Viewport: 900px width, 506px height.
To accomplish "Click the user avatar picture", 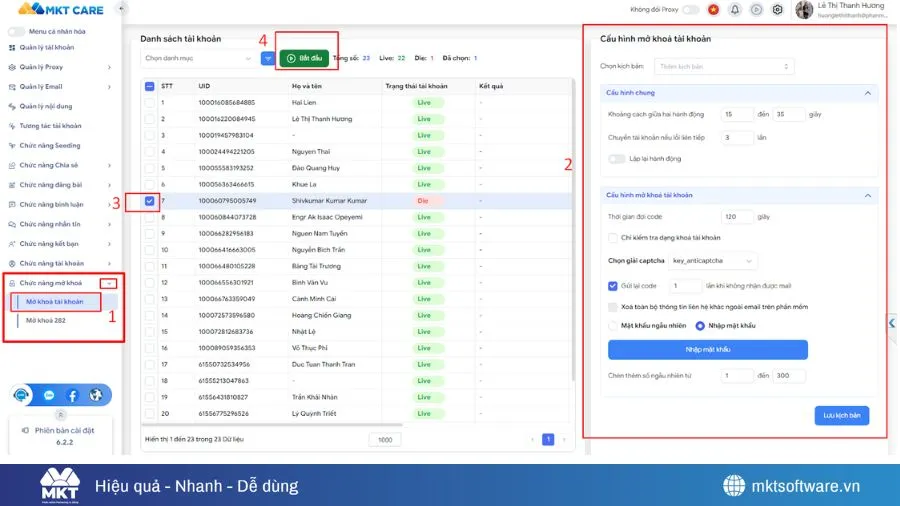I will [x=804, y=9].
